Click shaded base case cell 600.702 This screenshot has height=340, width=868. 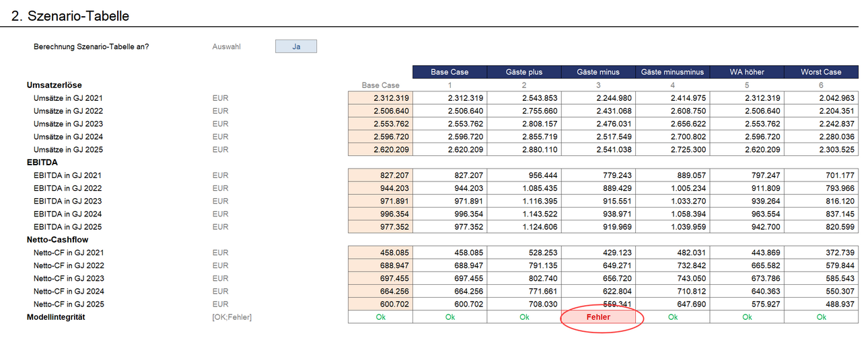click(380, 304)
